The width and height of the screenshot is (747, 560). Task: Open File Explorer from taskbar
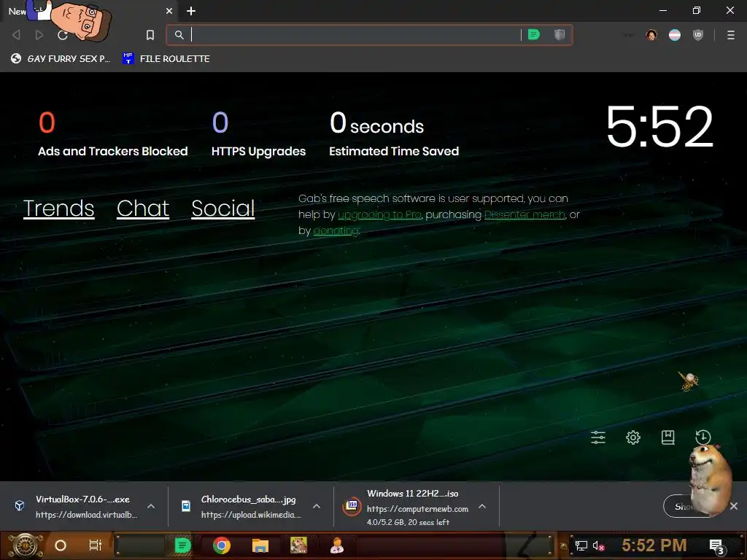click(260, 545)
